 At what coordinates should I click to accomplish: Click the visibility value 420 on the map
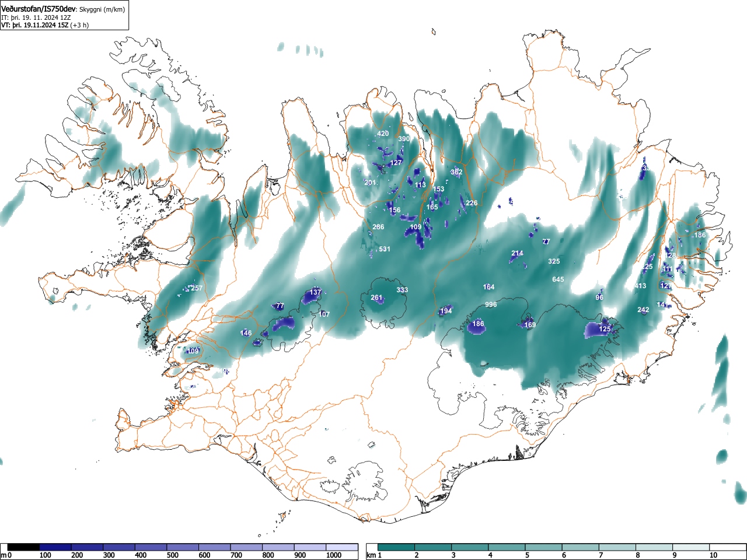click(x=383, y=134)
